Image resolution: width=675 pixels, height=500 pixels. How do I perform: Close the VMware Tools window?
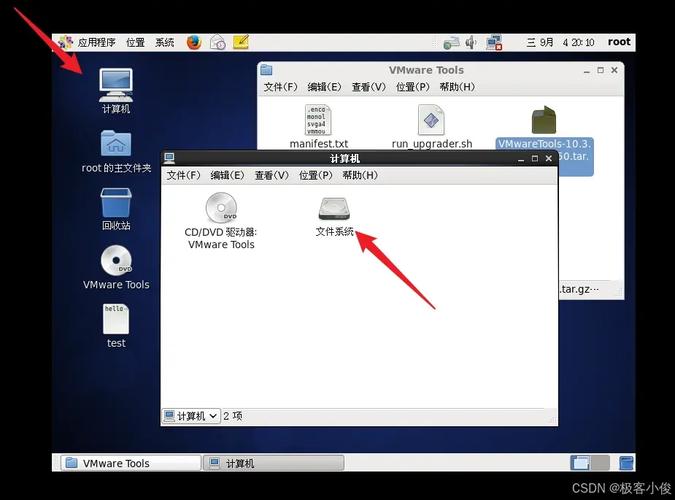click(x=614, y=70)
